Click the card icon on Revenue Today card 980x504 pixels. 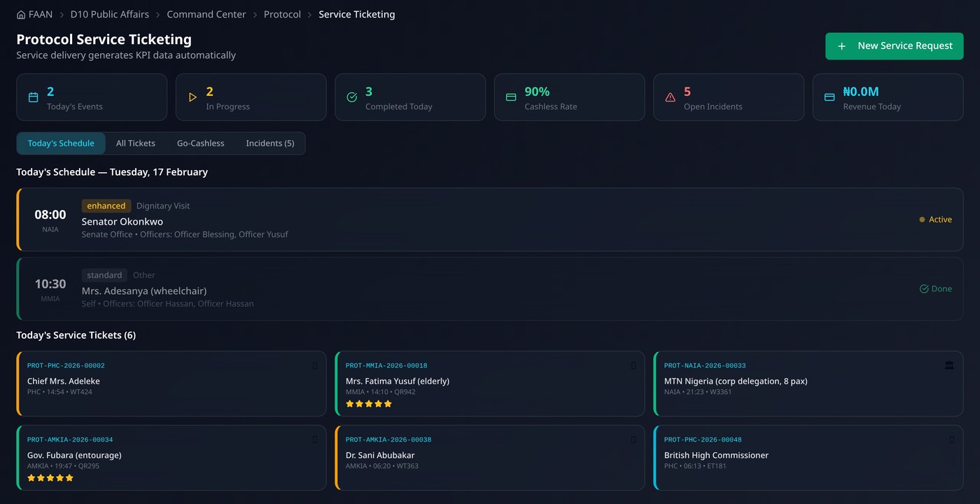click(829, 97)
